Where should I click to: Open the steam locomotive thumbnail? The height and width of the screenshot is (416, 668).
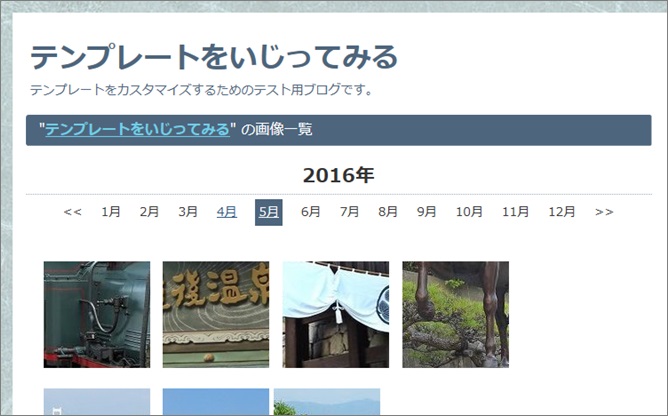pos(97,315)
